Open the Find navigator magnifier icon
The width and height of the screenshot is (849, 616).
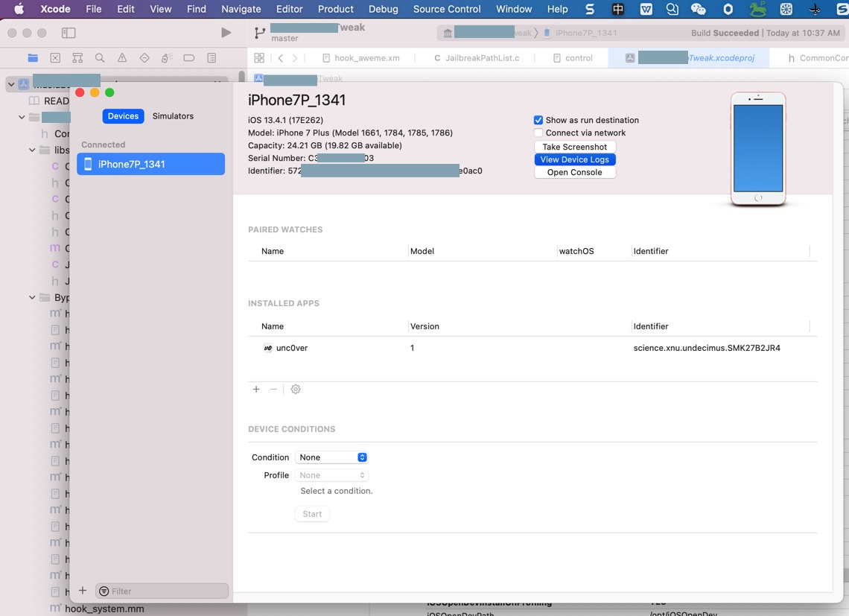tap(100, 58)
